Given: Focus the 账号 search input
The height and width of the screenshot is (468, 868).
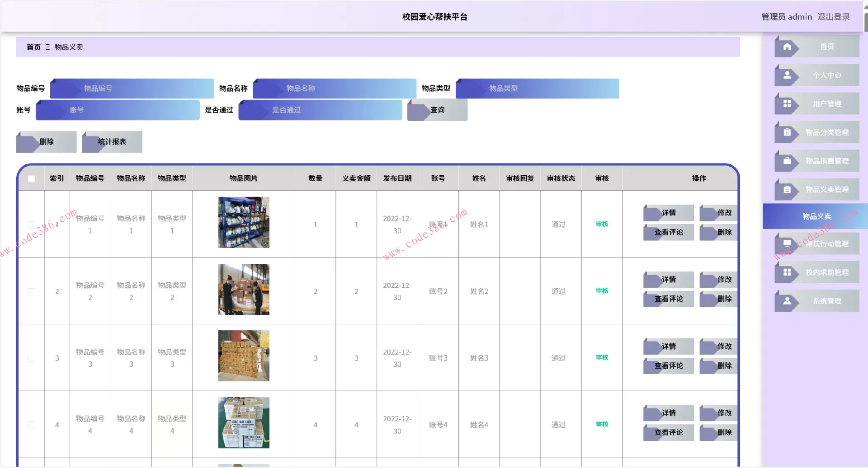Looking at the screenshot, I should (x=118, y=110).
